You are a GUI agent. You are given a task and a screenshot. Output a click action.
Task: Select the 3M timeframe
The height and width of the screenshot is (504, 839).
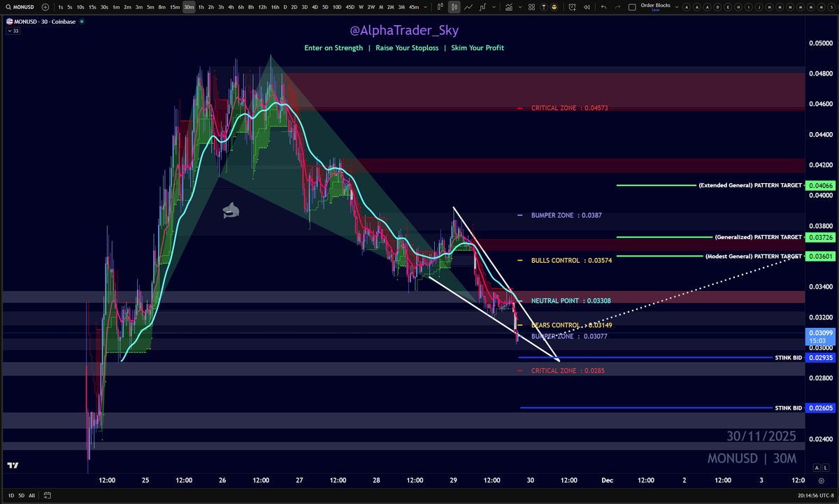point(401,7)
